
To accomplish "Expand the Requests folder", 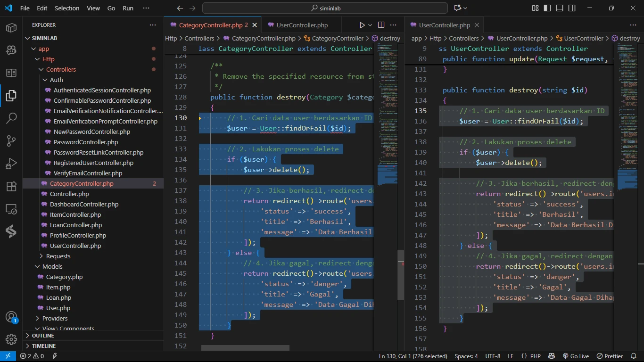I will (x=58, y=256).
